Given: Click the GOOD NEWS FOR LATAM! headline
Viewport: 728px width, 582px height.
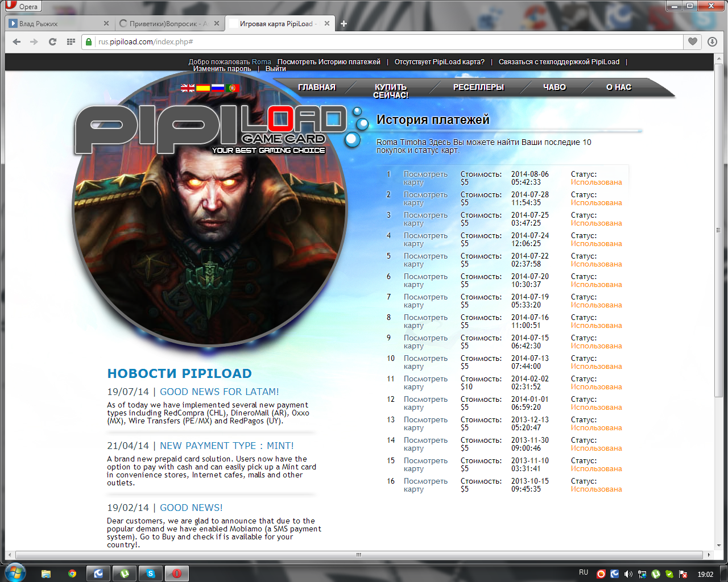Looking at the screenshot, I should tap(220, 392).
